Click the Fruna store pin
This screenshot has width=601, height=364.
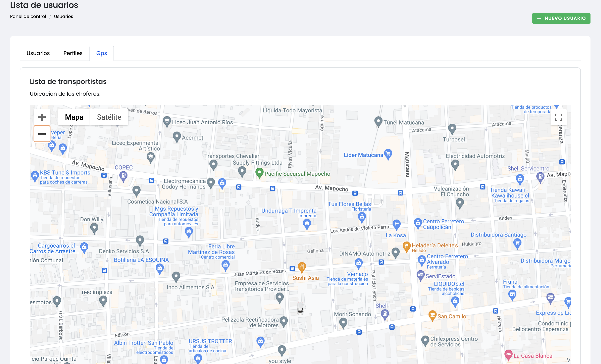click(512, 296)
